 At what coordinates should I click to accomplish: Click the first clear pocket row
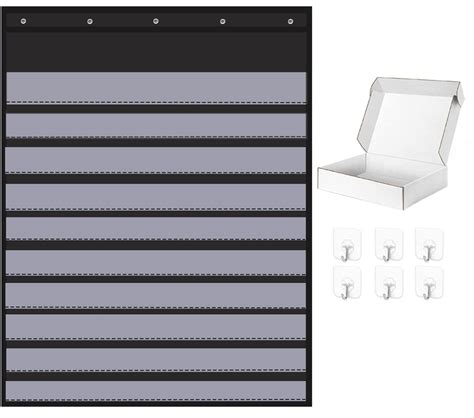pos(156,88)
